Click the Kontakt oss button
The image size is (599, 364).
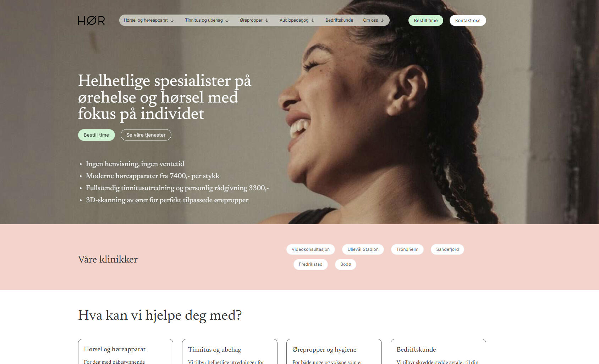[x=468, y=20]
